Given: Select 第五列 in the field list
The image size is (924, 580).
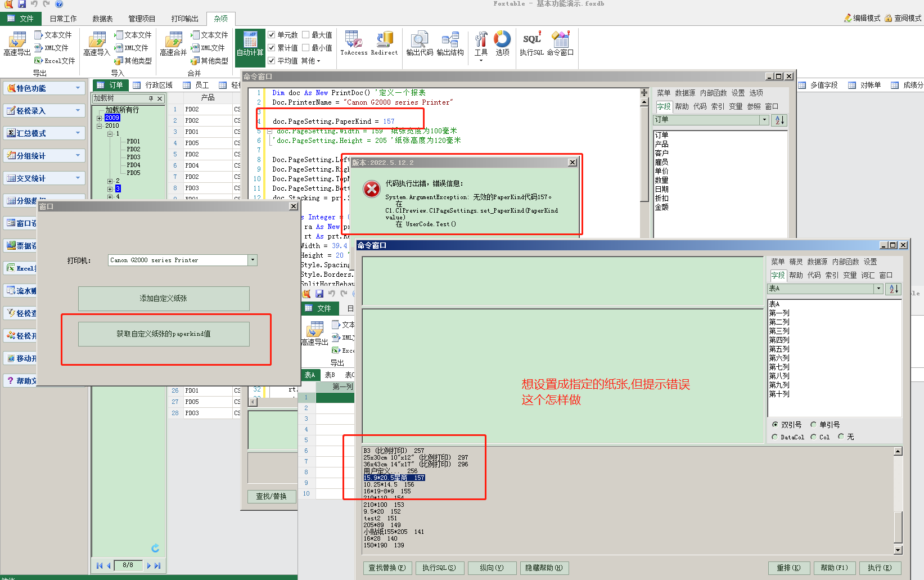Looking at the screenshot, I should point(779,349).
